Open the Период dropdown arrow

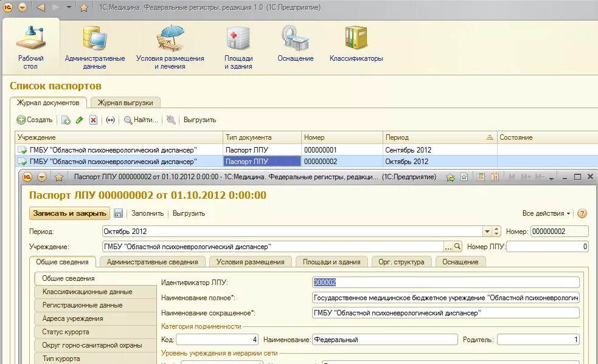click(487, 232)
